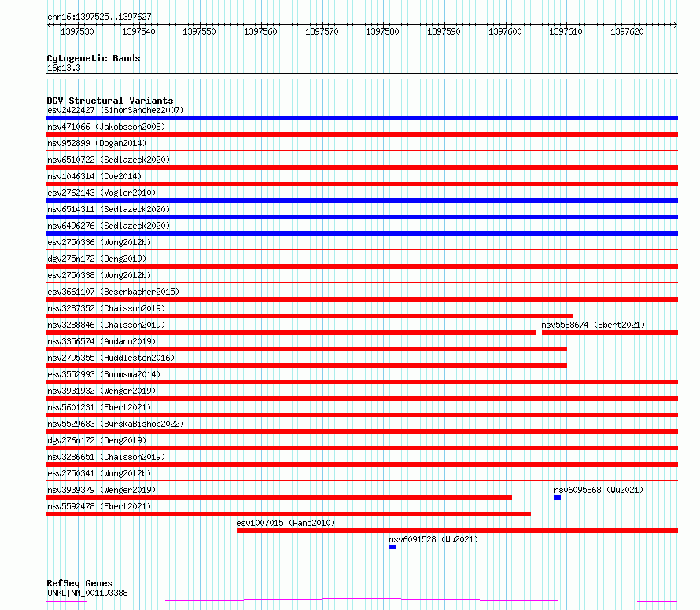The height and width of the screenshot is (610, 700).
Task: Select the esv2750341 (Wong2012b) label
Action: click(99, 473)
